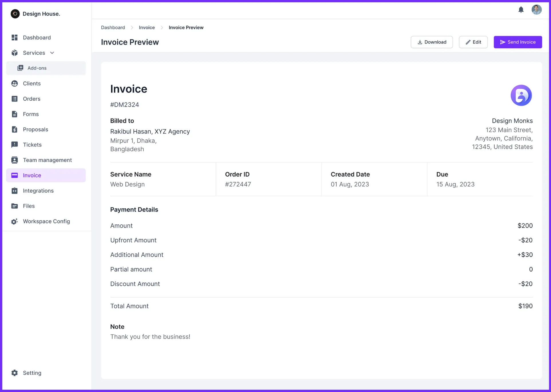
Task: Click the Clients icon in sidebar
Action: [x=15, y=84]
